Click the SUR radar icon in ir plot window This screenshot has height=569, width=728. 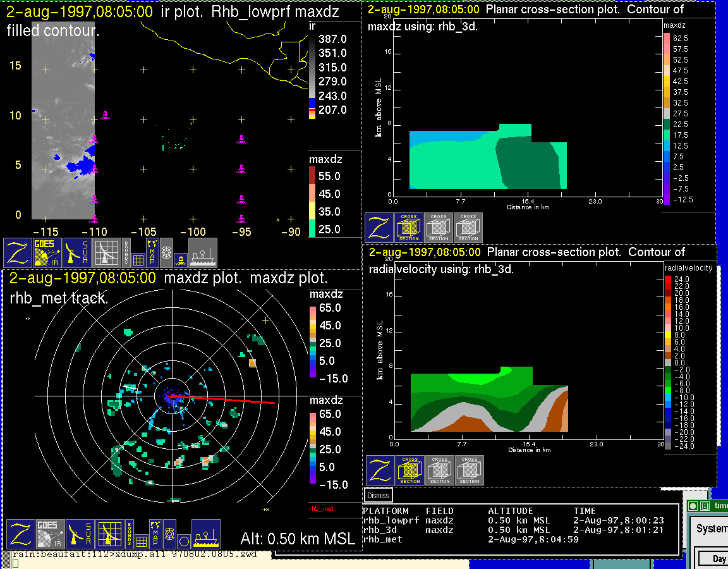[x=77, y=253]
